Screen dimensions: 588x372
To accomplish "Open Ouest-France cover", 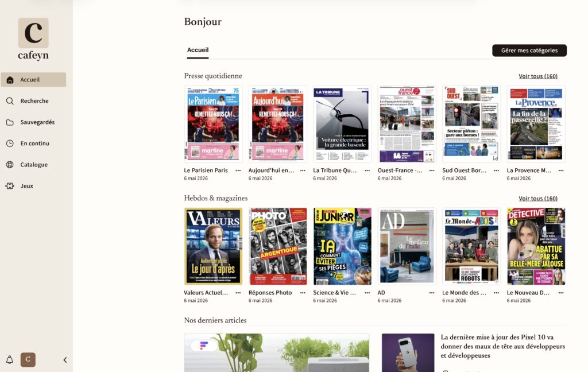I will [x=407, y=124].
